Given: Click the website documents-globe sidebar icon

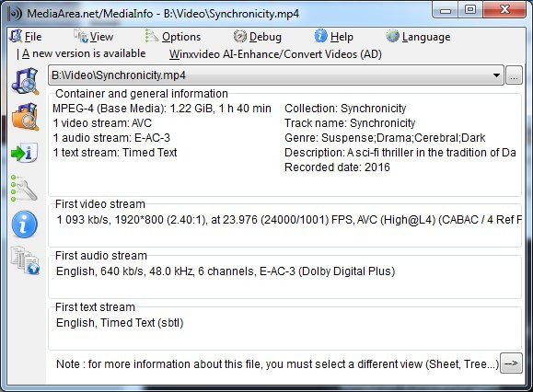Looking at the screenshot, I should 26,260.
